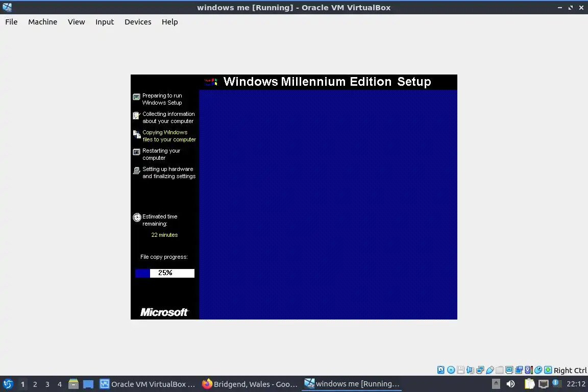Screen dimensions: 588x392
Task: Click the network adapters status icon
Action: click(480, 370)
